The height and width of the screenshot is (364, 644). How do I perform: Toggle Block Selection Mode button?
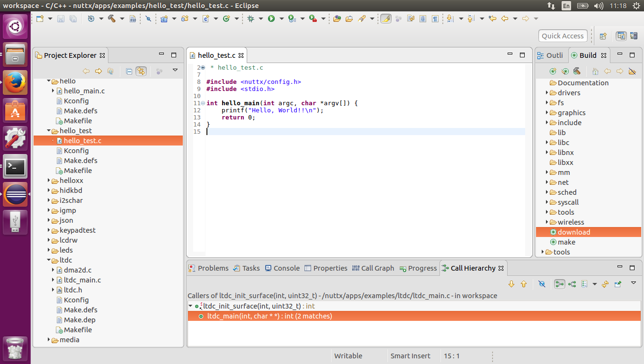(422, 18)
